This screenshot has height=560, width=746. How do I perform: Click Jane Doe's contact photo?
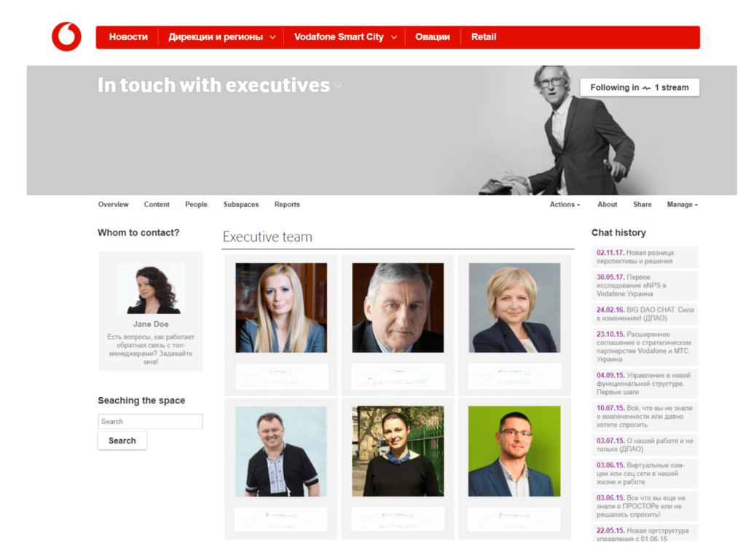151,288
